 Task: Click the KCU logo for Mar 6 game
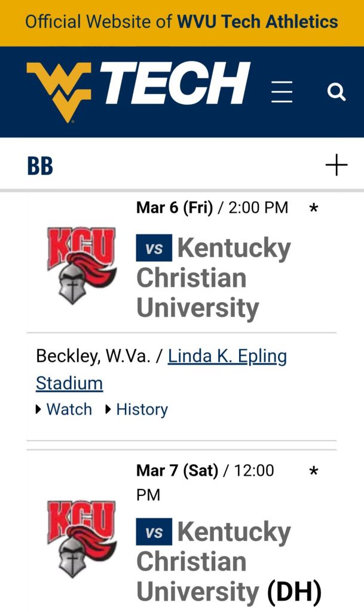tap(81, 265)
